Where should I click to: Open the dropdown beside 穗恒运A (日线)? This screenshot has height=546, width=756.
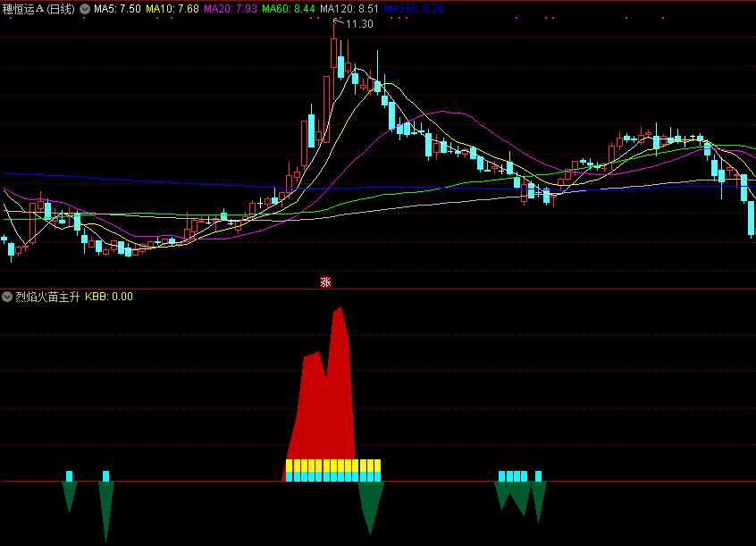tap(85, 9)
